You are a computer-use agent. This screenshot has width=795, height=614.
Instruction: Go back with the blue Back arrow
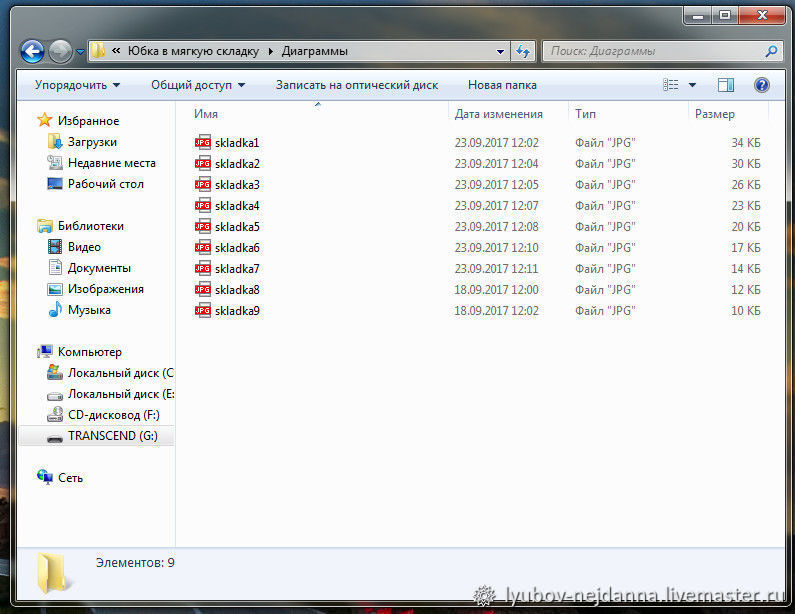click(x=32, y=51)
